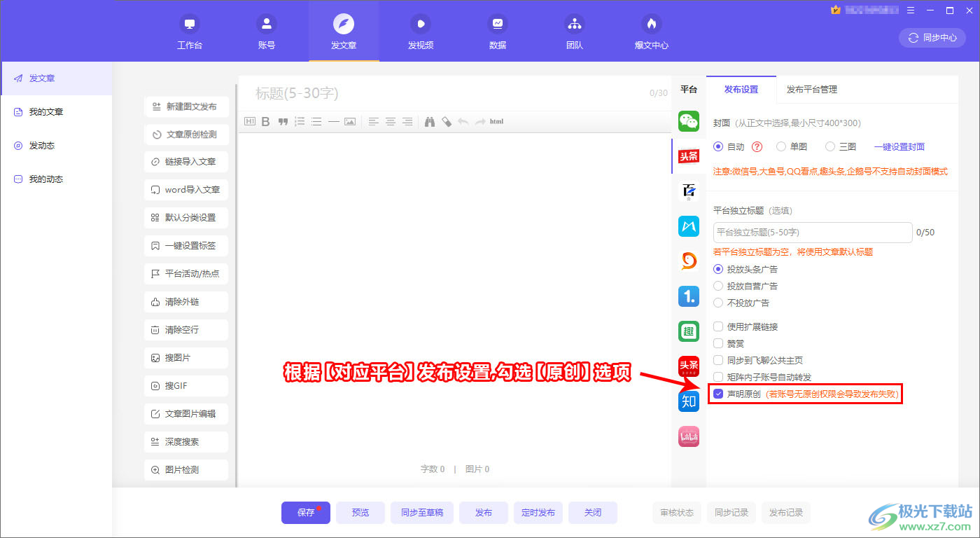Align text right

[407, 121]
